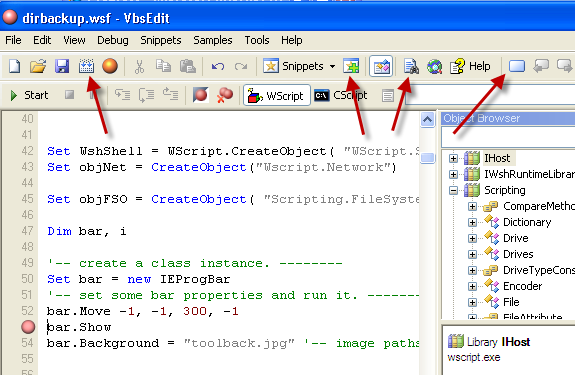Click the next comment bubble icon
This screenshot has height=375, width=575.
point(564,66)
